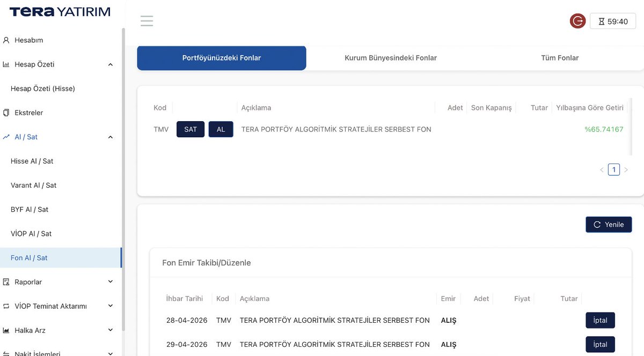Image resolution: width=644 pixels, height=356 pixels.
Task: Expand the Nakit İşlemleri chevron
Action: tap(111, 353)
